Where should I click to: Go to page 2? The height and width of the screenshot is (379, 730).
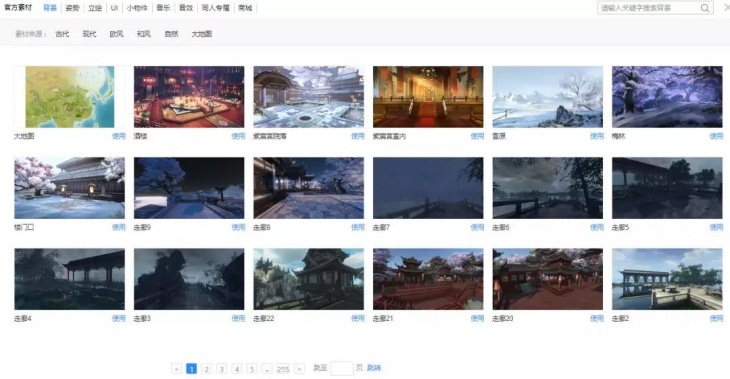click(x=206, y=369)
